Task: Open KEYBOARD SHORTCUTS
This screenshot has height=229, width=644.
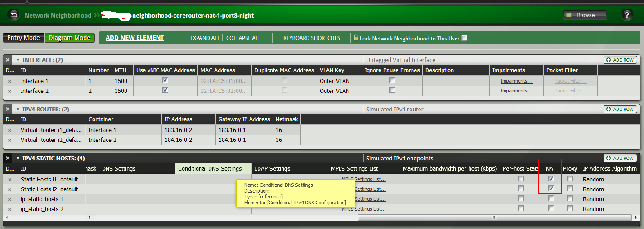Action: click(x=312, y=38)
